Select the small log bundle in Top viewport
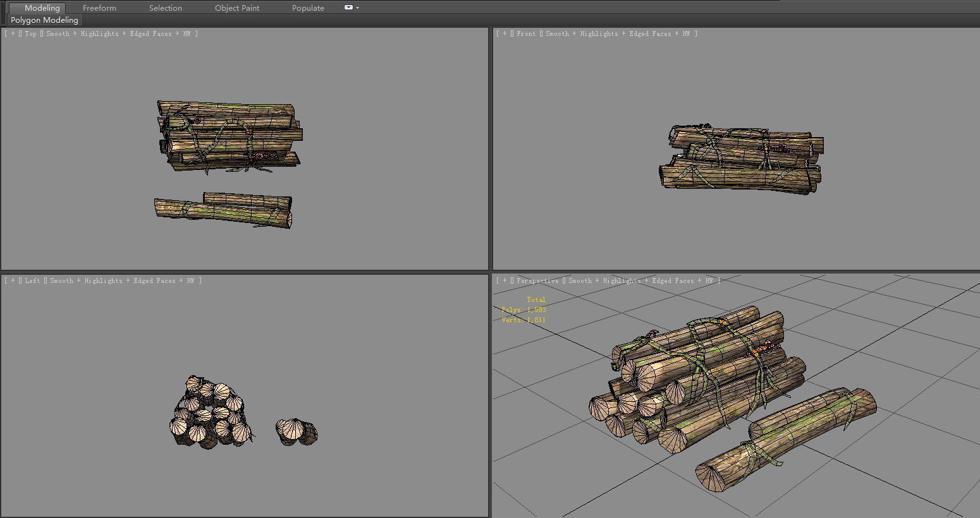 pos(223,210)
